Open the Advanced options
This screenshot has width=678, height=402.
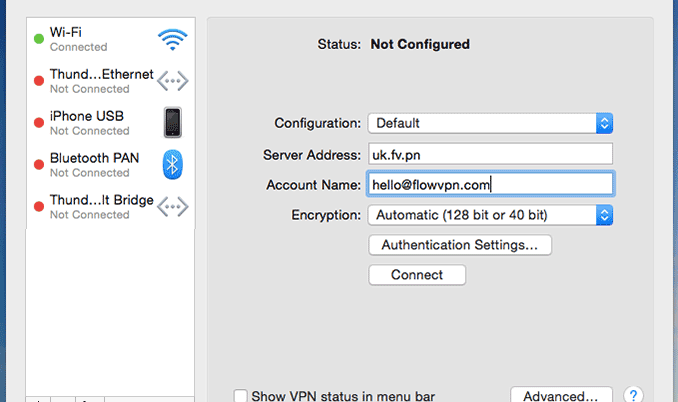coord(561,395)
